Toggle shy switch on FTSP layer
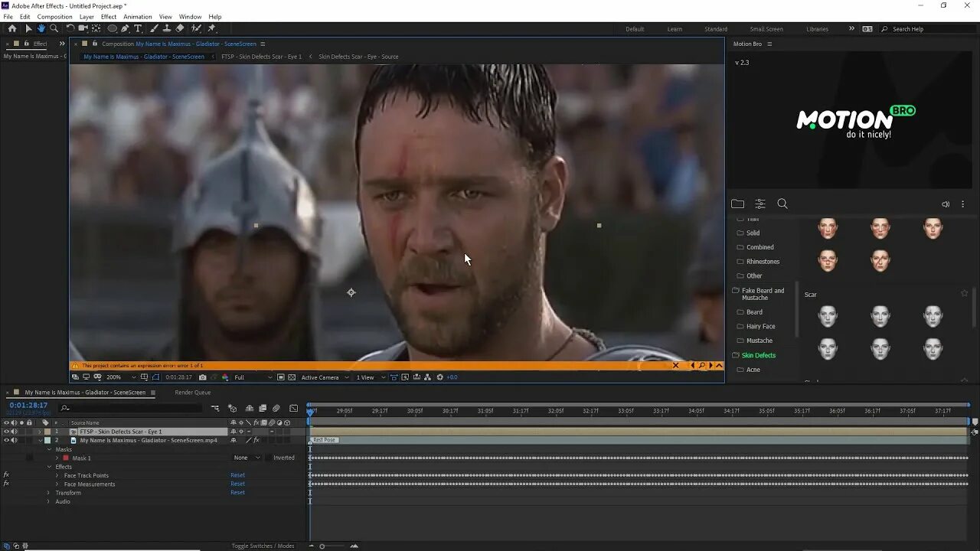The image size is (980, 551). click(234, 432)
